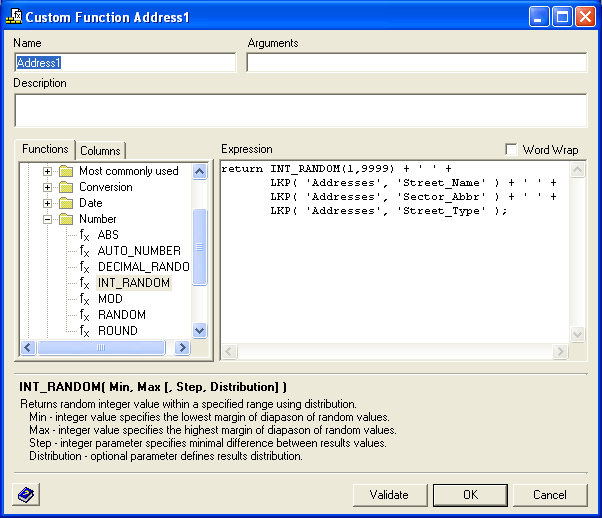The image size is (602, 518).
Task: Confirm with the OK button
Action: (x=470, y=494)
